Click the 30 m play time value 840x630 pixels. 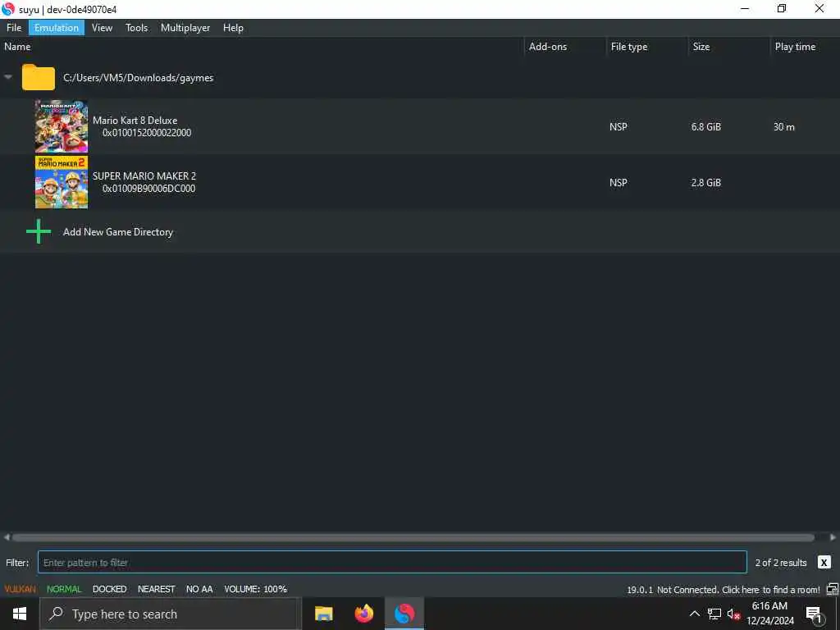783,127
